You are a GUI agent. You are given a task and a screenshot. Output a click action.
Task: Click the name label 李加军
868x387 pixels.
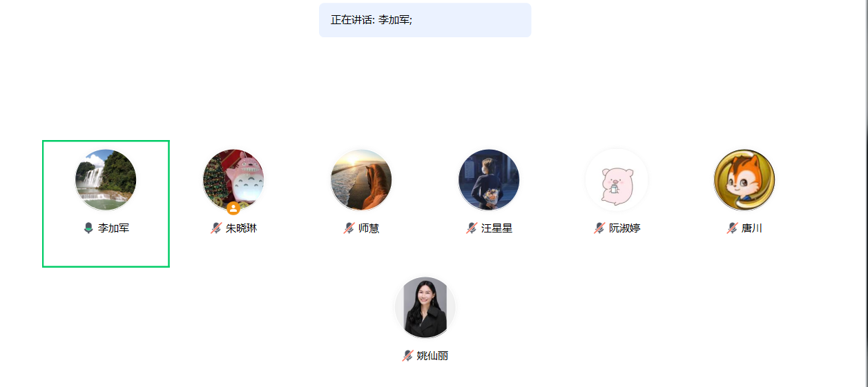coord(113,228)
